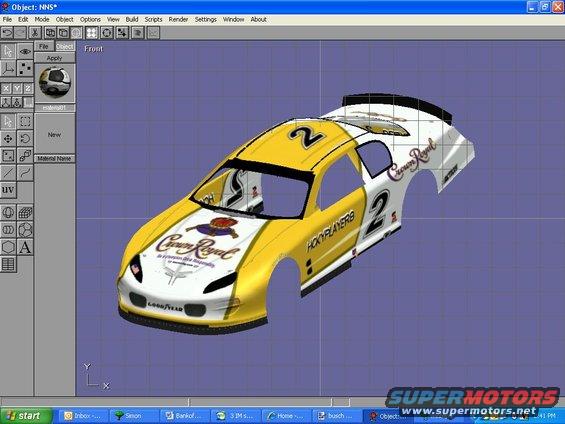Image resolution: width=565 pixels, height=424 pixels.
Task: Open the Windows Start button
Action: tap(26, 416)
